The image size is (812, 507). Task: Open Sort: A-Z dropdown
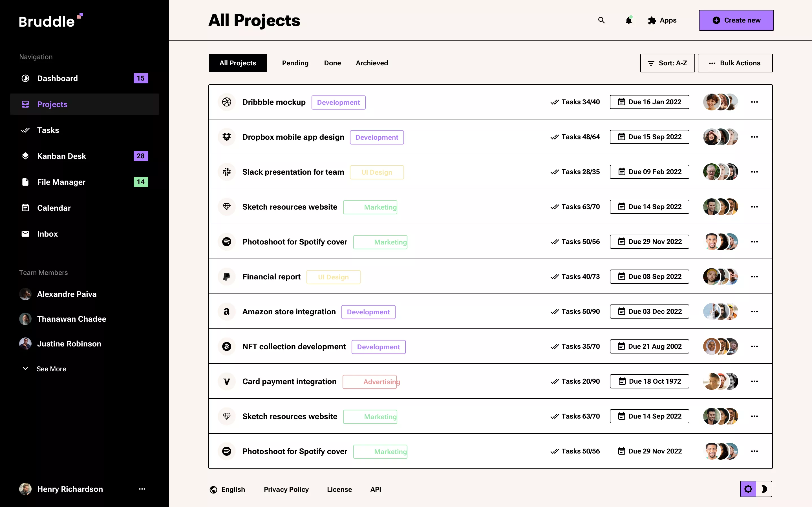pos(667,63)
